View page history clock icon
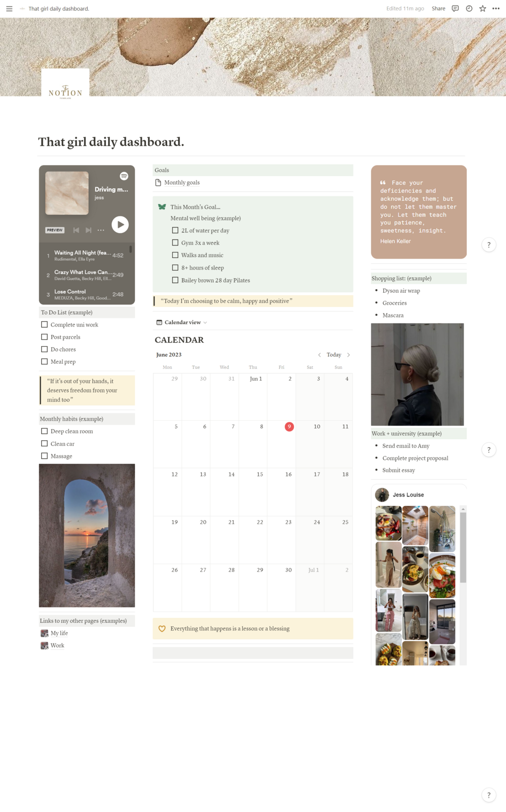This screenshot has width=506, height=812. 469,9
